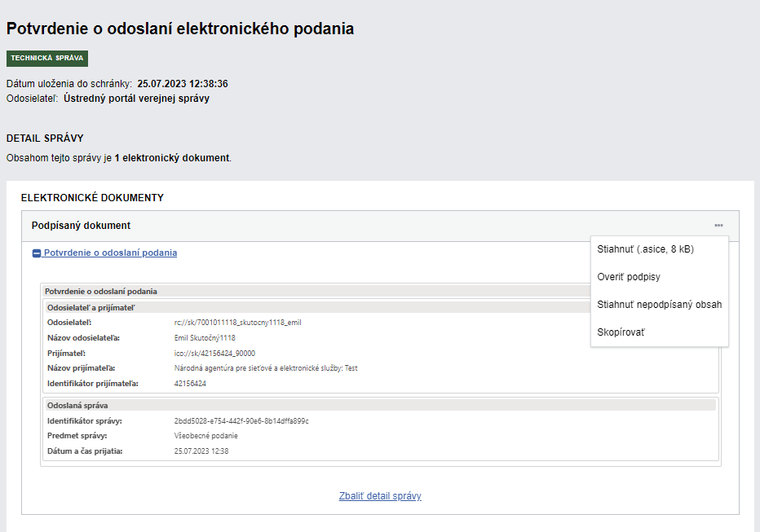This screenshot has height=532, width=760.
Task: Open the Potvrdenie o odoslaní podania link
Action: 110,253
